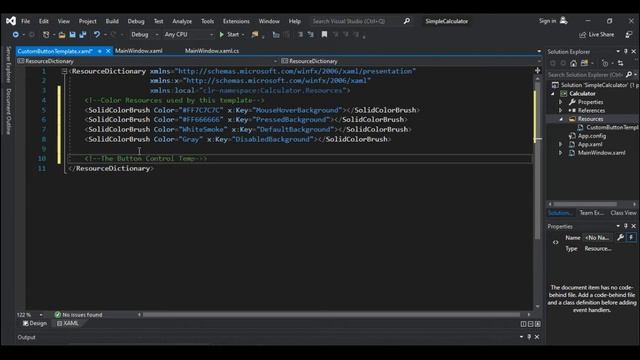
Task: Open the File menu
Action: coord(26,21)
